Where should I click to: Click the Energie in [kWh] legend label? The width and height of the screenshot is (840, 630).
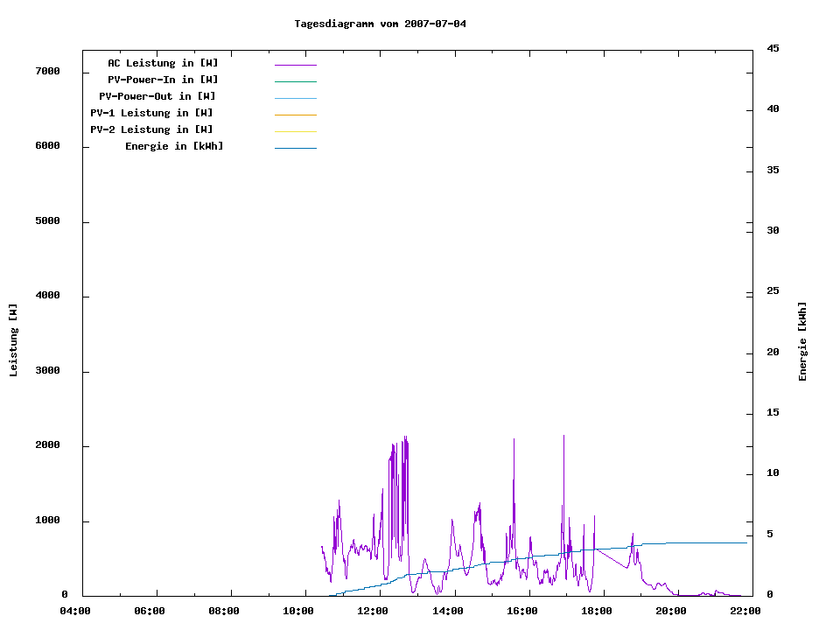point(174,146)
